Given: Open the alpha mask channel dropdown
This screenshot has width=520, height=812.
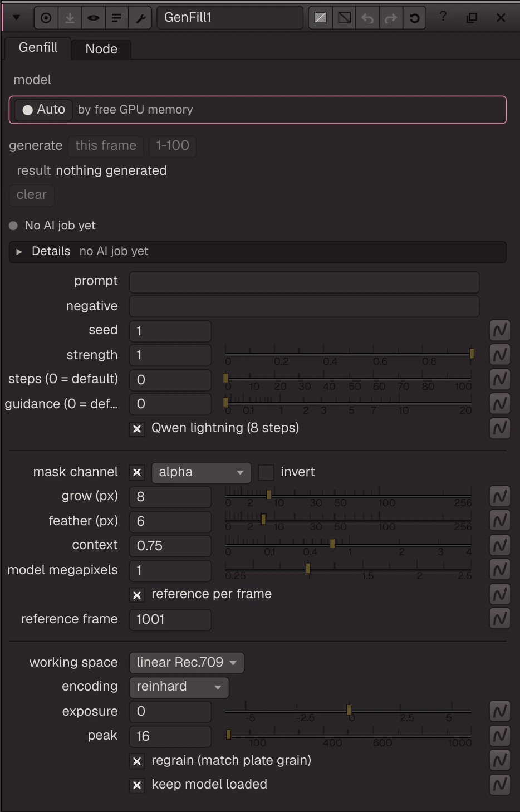Looking at the screenshot, I should tap(201, 472).
